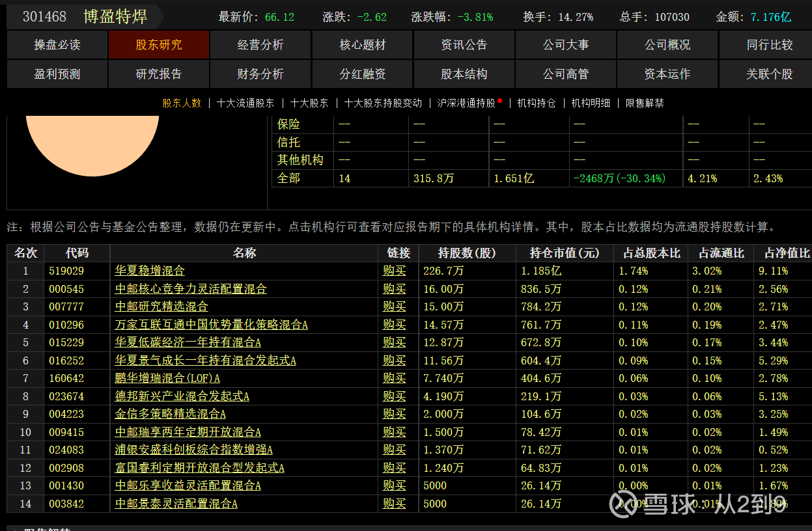This screenshot has height=531, width=812.
Task: Click 购买 for fund 160642
Action: click(395, 378)
